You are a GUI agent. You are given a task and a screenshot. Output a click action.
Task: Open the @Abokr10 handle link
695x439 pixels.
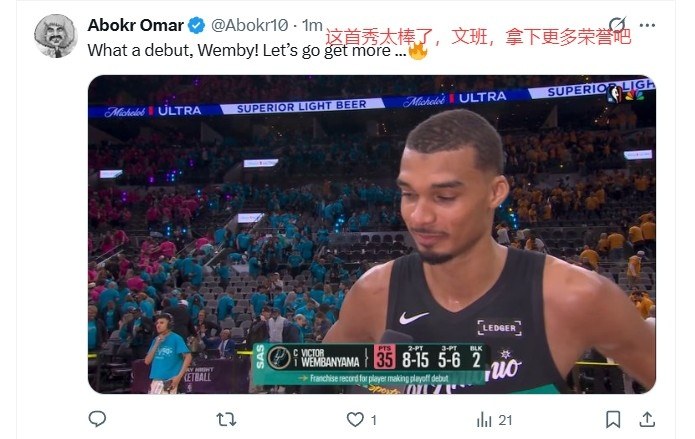250,25
